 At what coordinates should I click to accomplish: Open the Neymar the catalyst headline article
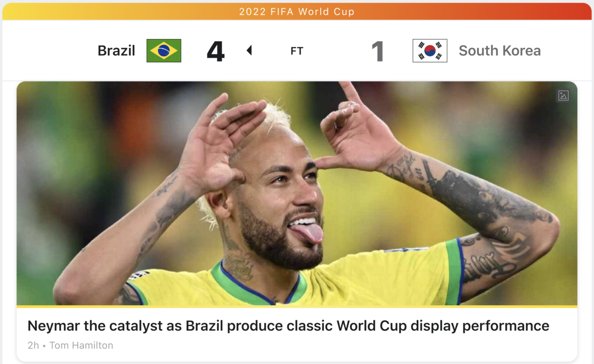[x=288, y=326]
